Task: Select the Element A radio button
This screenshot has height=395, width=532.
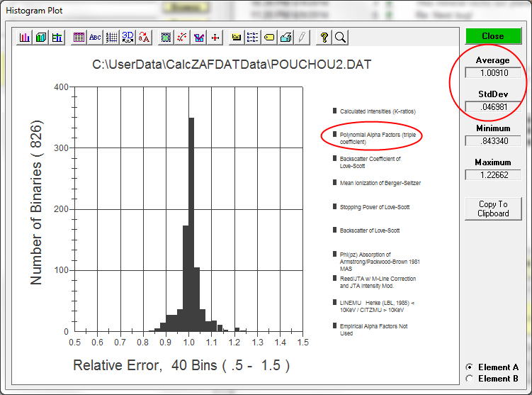Action: click(x=469, y=367)
